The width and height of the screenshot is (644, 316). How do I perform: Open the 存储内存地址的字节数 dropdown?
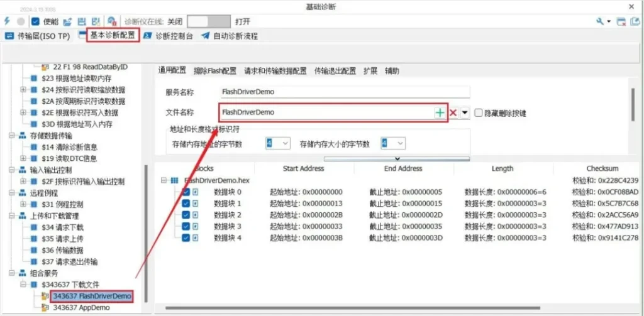click(277, 144)
